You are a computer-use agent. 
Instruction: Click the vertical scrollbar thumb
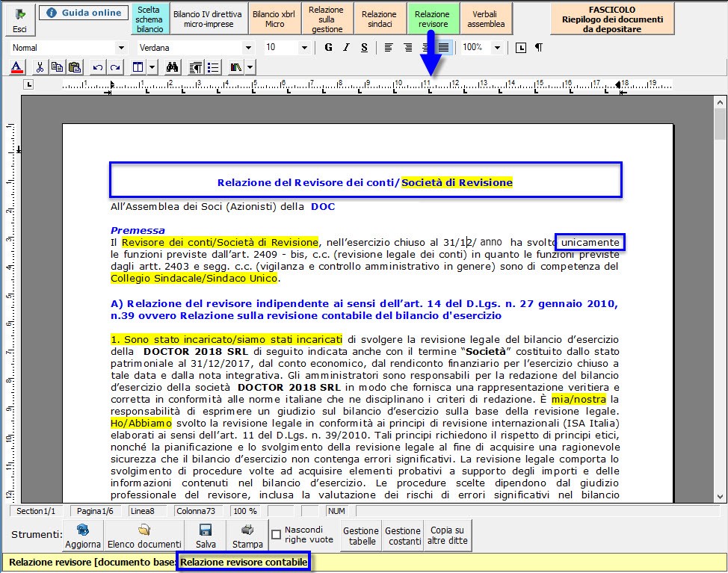(720, 124)
